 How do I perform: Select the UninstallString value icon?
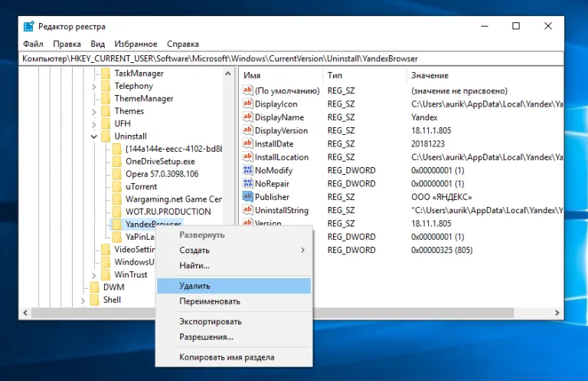pos(247,210)
